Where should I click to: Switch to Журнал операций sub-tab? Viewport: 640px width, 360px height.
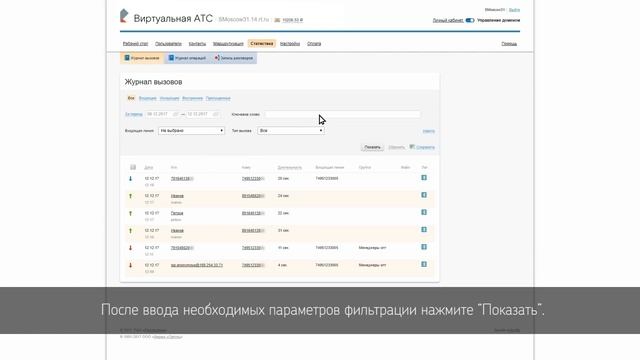pos(188,58)
